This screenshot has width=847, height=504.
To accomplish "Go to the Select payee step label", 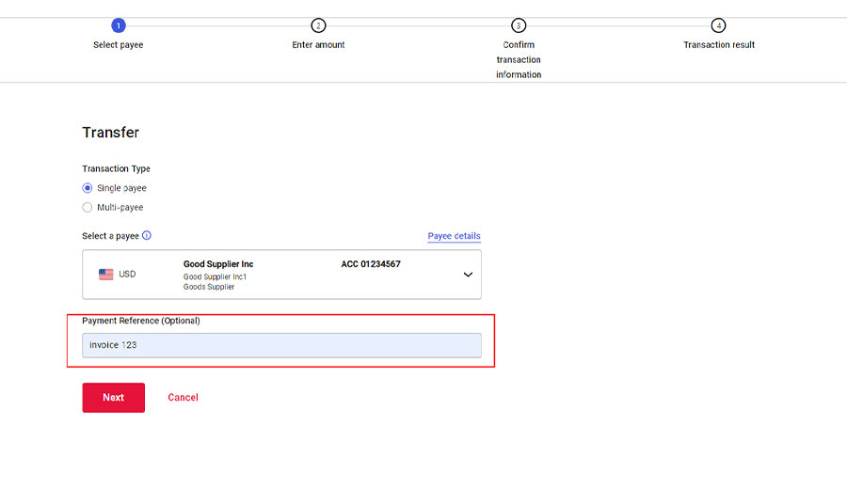I will tap(118, 45).
